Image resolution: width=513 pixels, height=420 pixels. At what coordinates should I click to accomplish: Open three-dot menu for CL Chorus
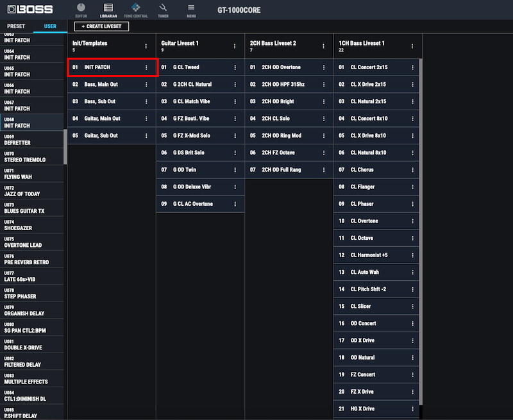(412, 170)
